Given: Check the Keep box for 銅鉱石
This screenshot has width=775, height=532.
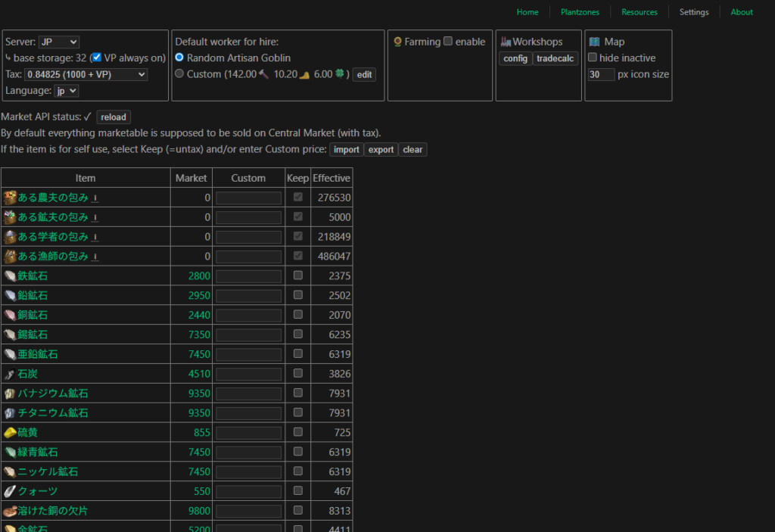Looking at the screenshot, I should [298, 314].
